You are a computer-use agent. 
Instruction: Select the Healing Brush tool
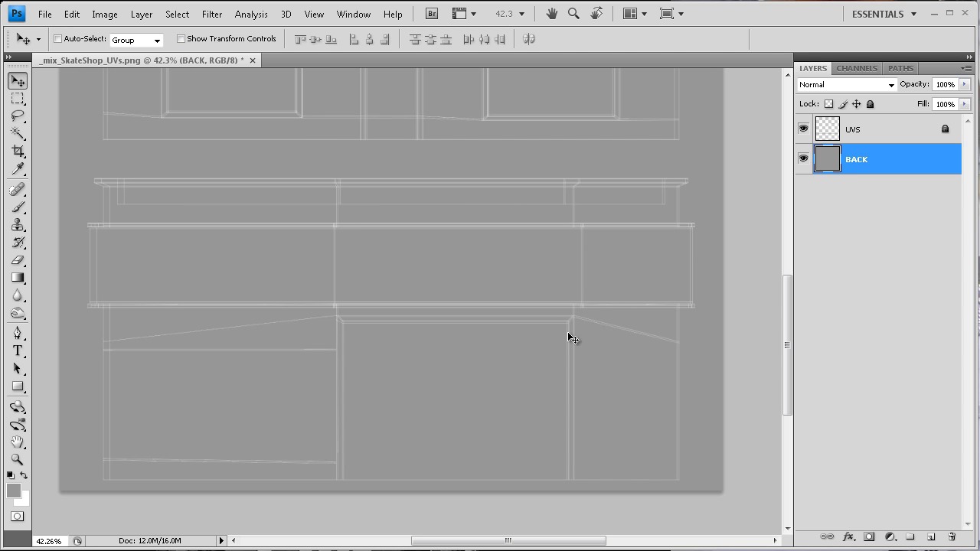(x=18, y=190)
